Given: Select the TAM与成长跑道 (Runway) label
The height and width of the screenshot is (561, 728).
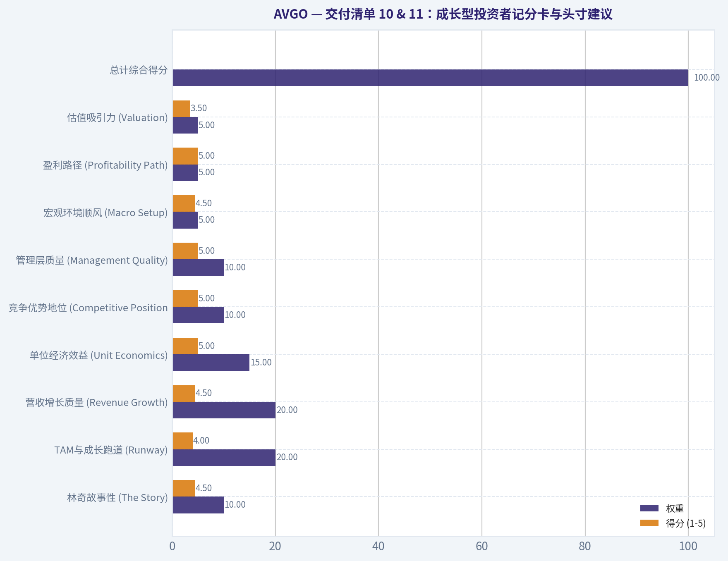Looking at the screenshot, I should (x=111, y=450).
